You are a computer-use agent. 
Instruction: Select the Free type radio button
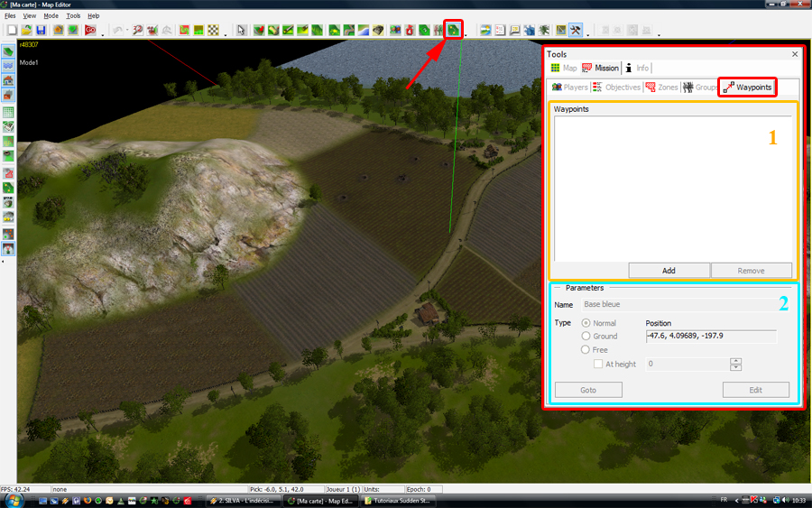(x=586, y=349)
